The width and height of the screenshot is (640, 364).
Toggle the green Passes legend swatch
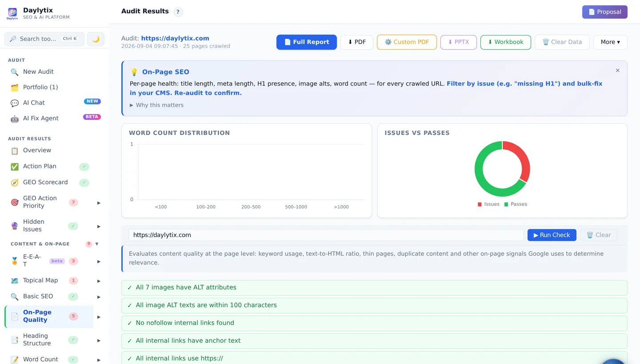click(x=506, y=204)
